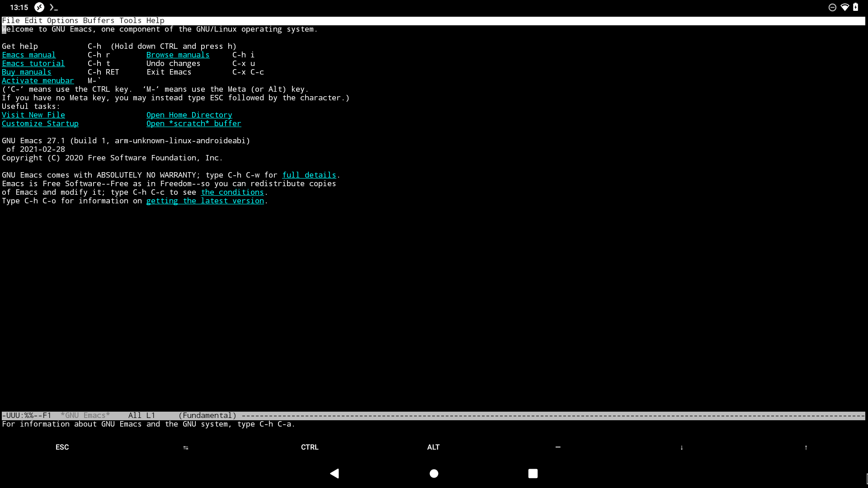Image resolution: width=868 pixels, height=488 pixels.
Task: Tap the Termux session icon in status bar
Action: [x=53, y=7]
